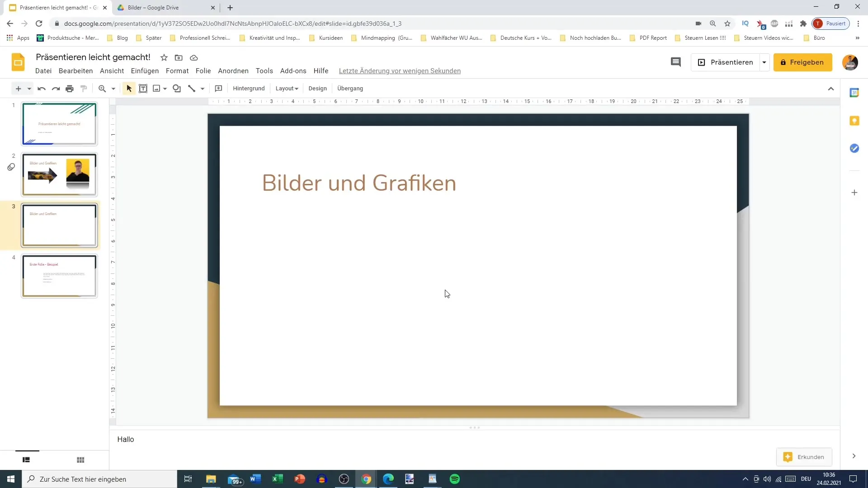Viewport: 868px width, 488px height.
Task: Open the Bearbeiten menu
Action: [x=75, y=71]
